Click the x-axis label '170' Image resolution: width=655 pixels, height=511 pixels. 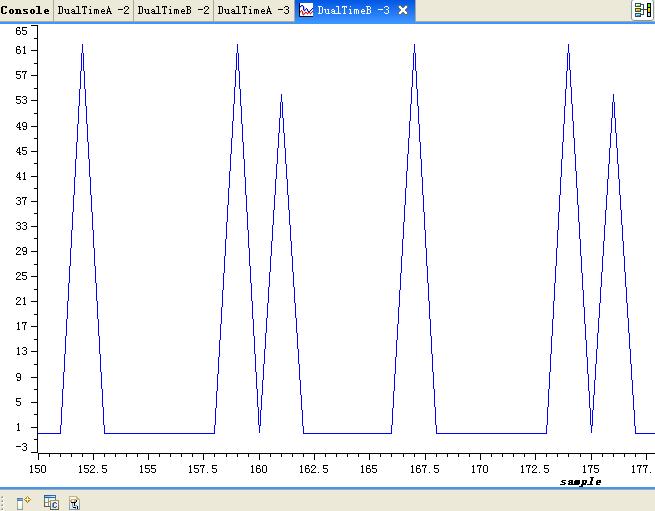click(x=480, y=469)
